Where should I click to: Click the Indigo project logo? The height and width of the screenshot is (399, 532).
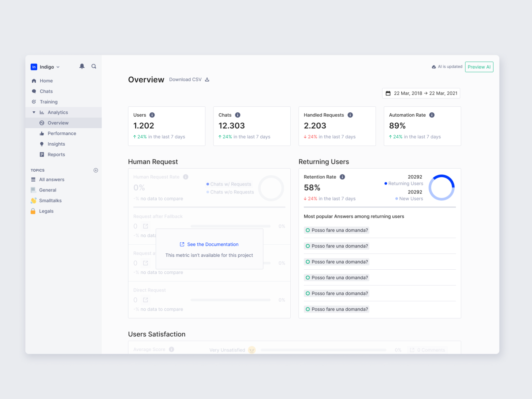click(x=34, y=67)
